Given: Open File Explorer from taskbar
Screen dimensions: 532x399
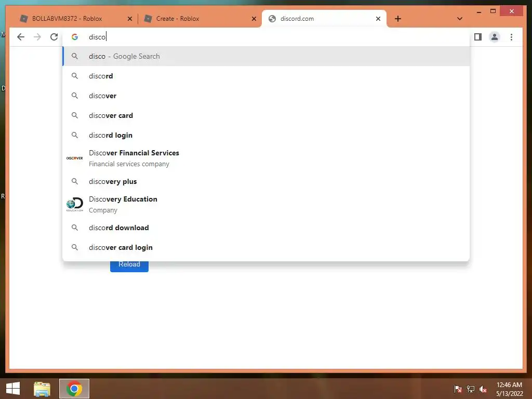Looking at the screenshot, I should [42, 389].
